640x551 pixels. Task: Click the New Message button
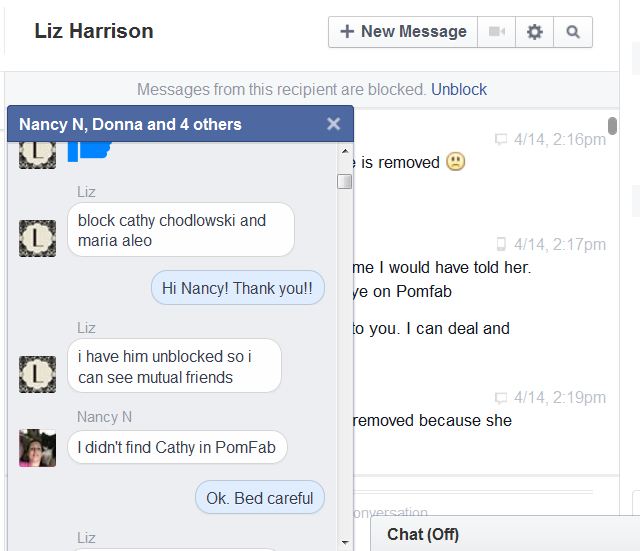point(403,32)
